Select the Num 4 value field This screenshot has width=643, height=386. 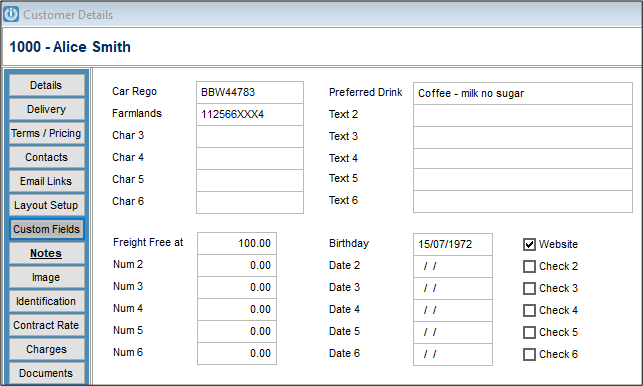237,310
